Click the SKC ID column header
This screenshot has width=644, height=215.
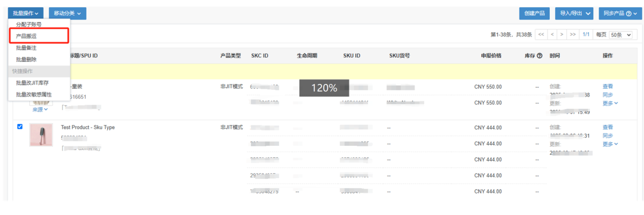(259, 56)
